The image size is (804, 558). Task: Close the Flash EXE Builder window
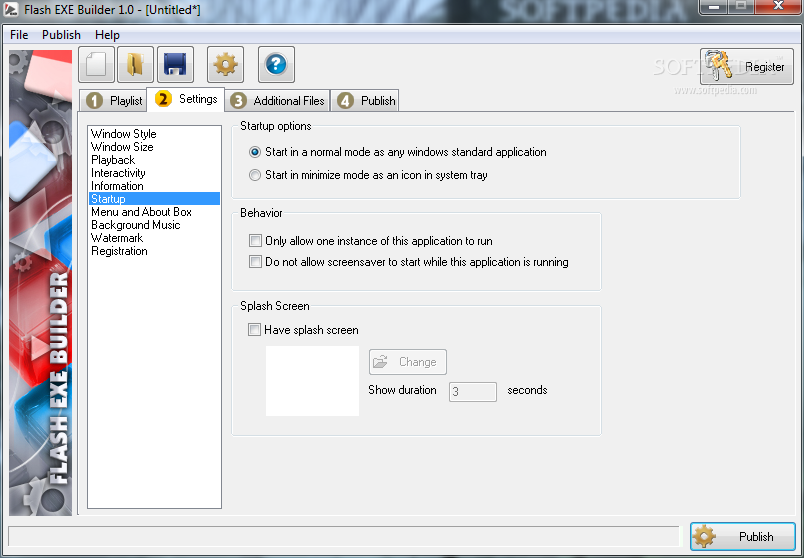pos(778,7)
